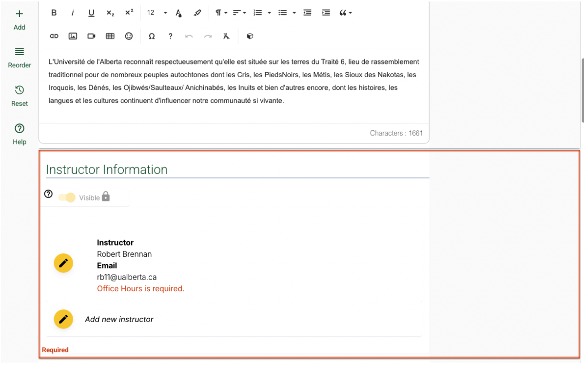Screen dimensions: 588x365
Task: Edit instructor Robert Brennan's details
Action: click(63, 263)
